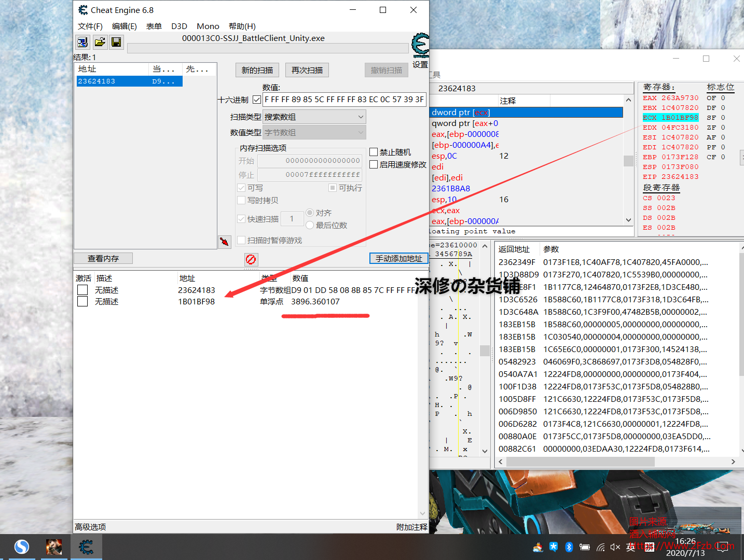Open the 文件(F) menu
The width and height of the screenshot is (744, 560).
pos(90,26)
